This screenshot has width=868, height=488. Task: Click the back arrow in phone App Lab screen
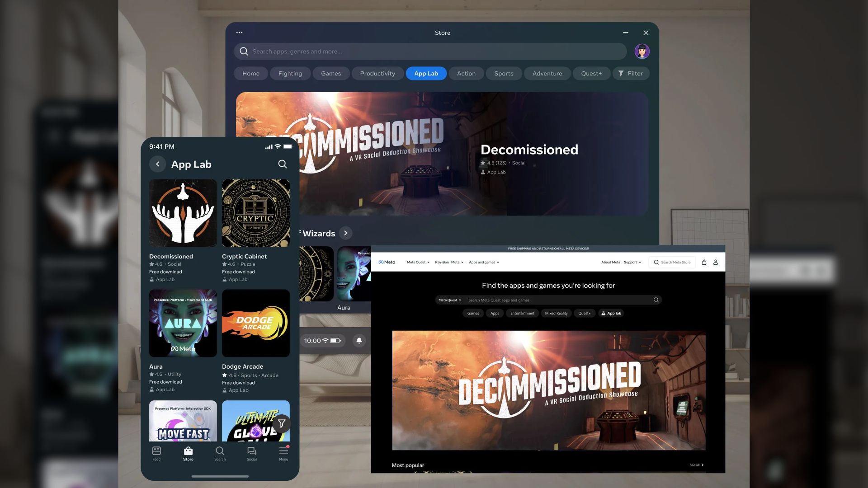click(157, 164)
